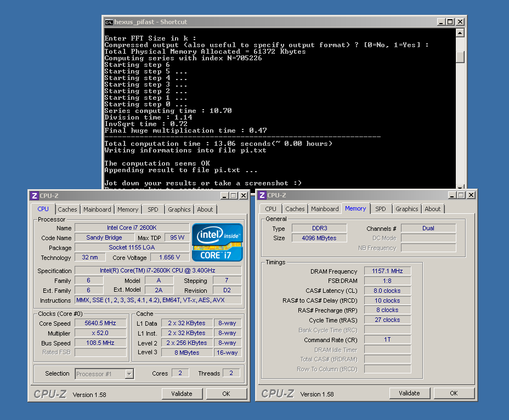The height and width of the screenshot is (420, 509).
Task: Open About tab in right CPU-Z window
Action: [433, 209]
